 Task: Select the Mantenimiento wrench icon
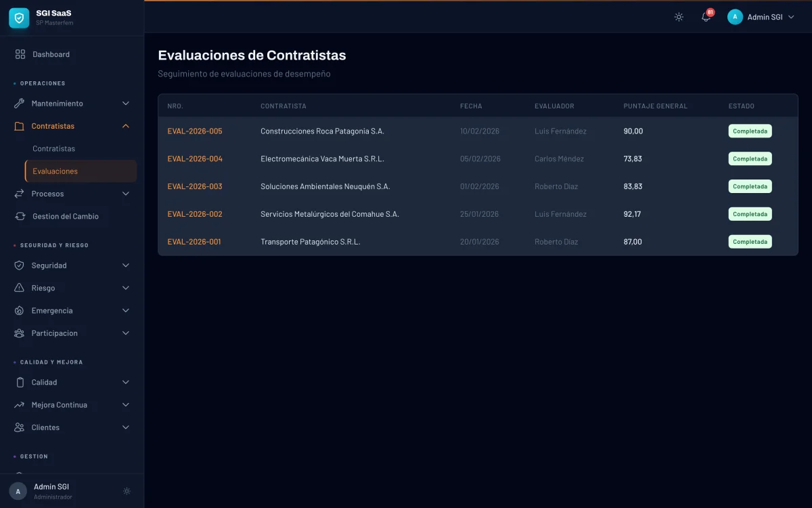(20, 103)
